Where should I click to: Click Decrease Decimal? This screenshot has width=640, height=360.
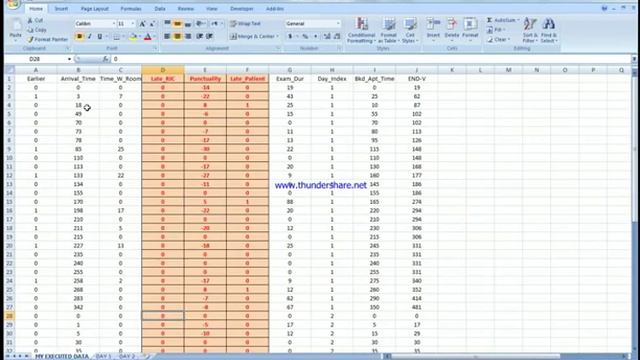(x=337, y=37)
